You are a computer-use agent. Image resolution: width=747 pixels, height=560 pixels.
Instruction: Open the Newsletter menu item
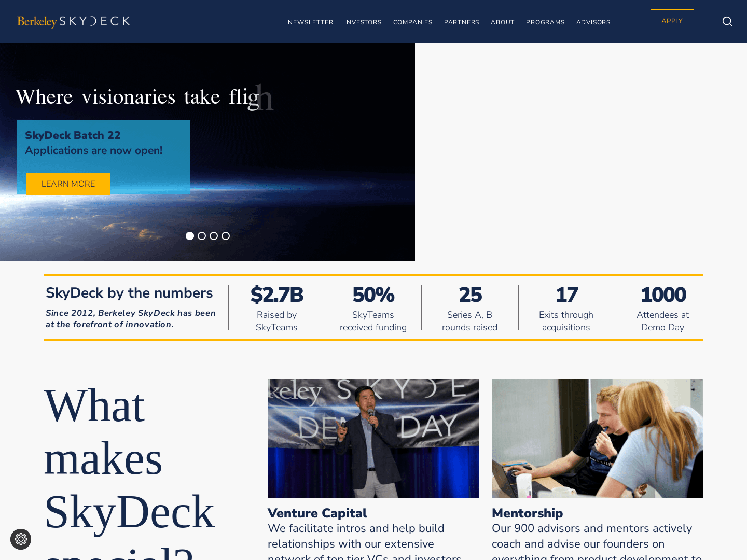[x=310, y=22]
